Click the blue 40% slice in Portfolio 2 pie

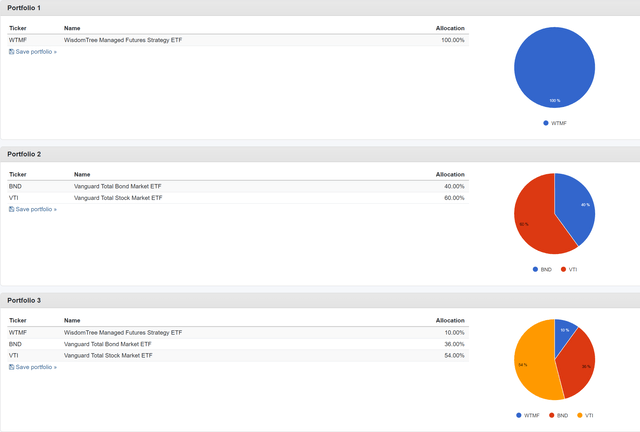point(576,208)
